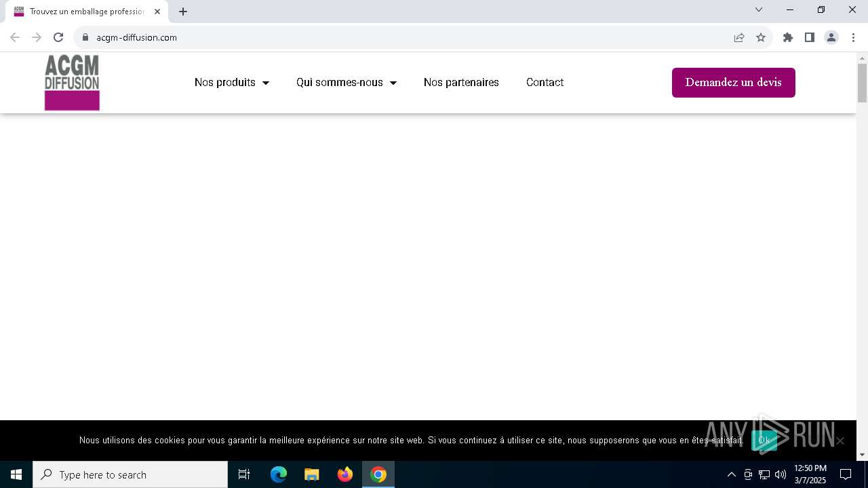The width and height of the screenshot is (868, 488).
Task: Open the Qui sommes-nous menu
Action: coord(340,82)
